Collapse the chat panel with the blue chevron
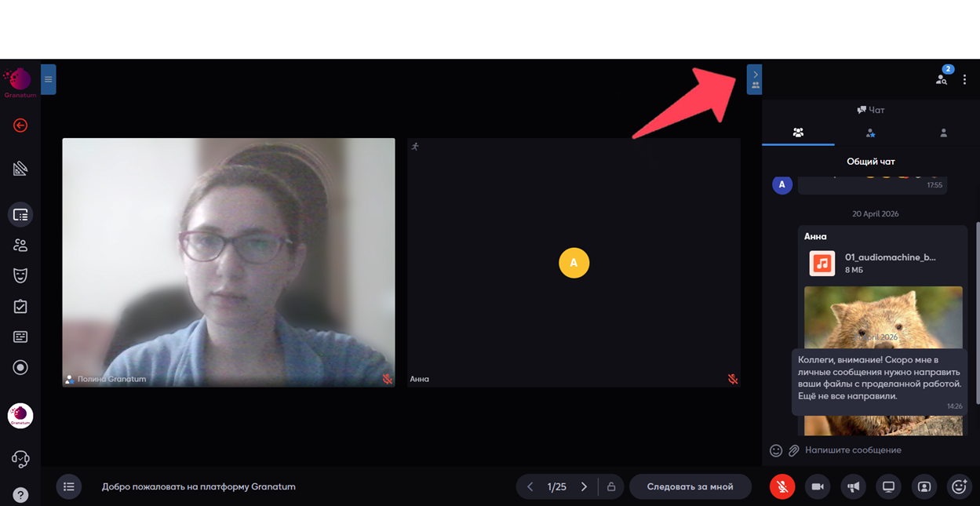 point(755,75)
